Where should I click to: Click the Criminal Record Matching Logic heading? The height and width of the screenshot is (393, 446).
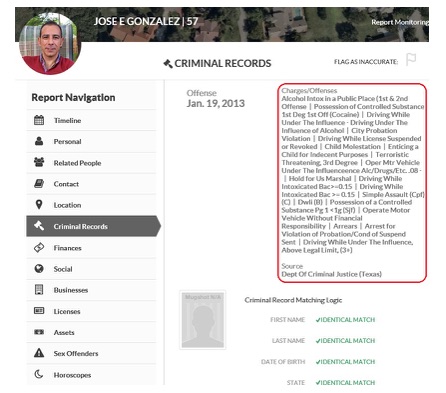[x=293, y=300]
